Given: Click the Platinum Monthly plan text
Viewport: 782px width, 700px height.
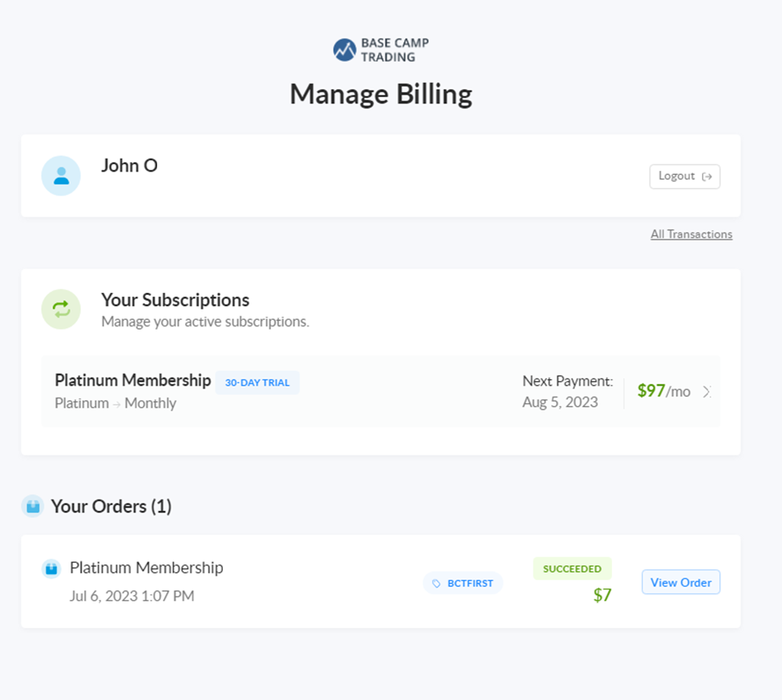Looking at the screenshot, I should (115, 403).
